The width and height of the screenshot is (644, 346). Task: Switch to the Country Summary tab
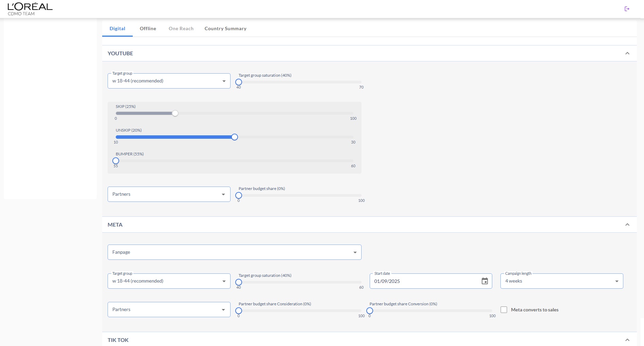225,29
